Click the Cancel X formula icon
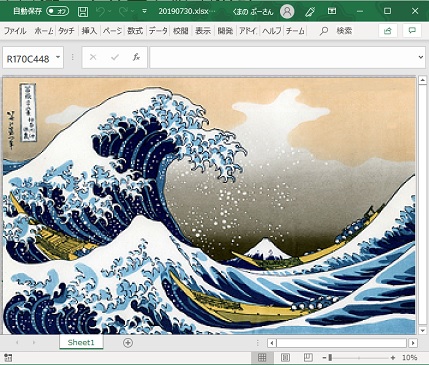The height and width of the screenshot is (365, 429). 93,57
